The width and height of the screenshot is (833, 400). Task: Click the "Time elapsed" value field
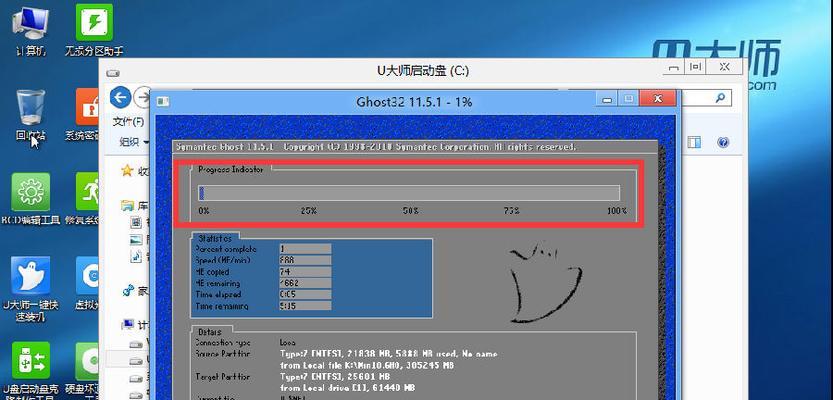(305, 294)
